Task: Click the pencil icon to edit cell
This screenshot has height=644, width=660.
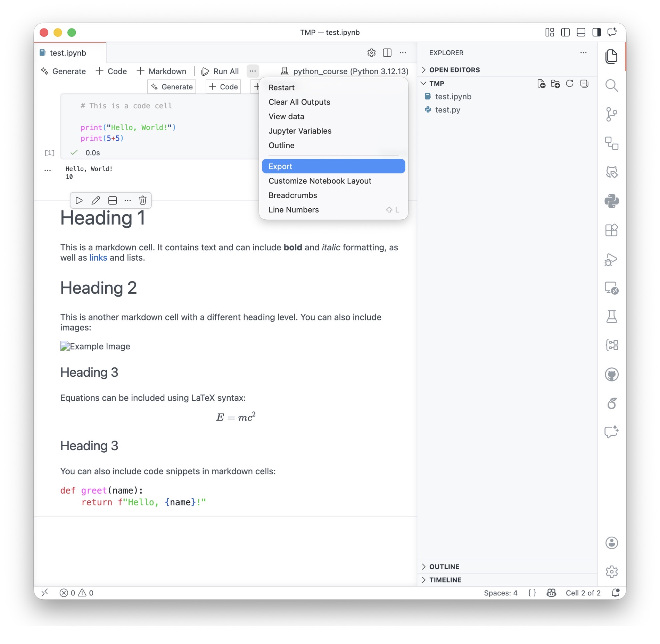Action: click(x=96, y=200)
